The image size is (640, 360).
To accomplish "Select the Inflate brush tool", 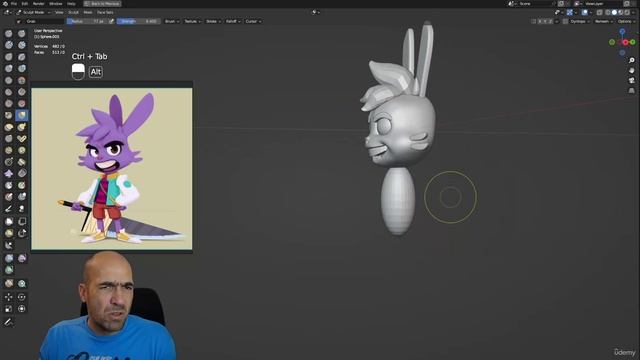I will coord(9,68).
